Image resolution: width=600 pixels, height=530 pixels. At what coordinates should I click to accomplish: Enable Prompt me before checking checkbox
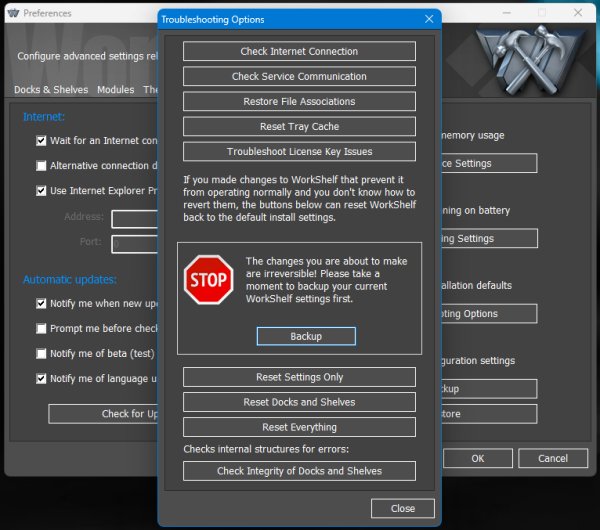point(41,329)
